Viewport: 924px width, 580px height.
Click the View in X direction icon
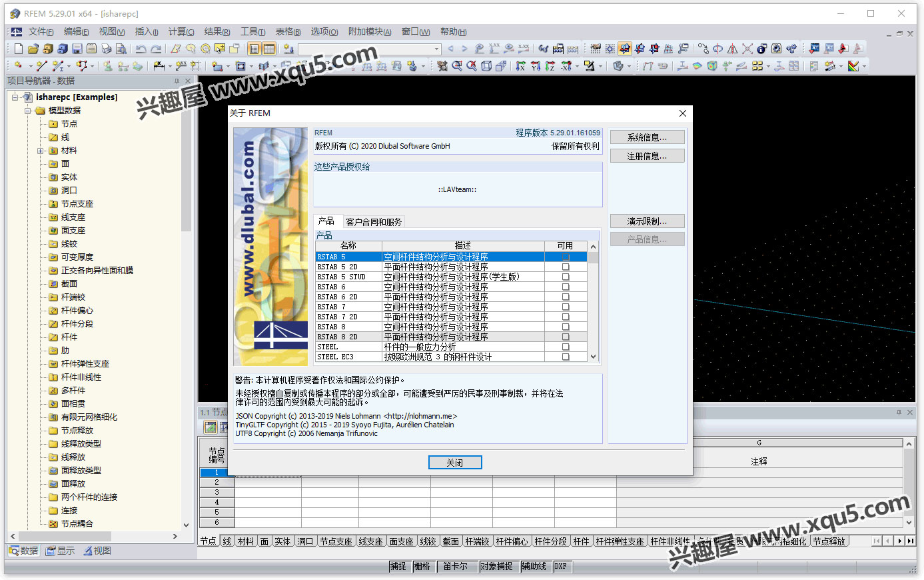pos(520,66)
